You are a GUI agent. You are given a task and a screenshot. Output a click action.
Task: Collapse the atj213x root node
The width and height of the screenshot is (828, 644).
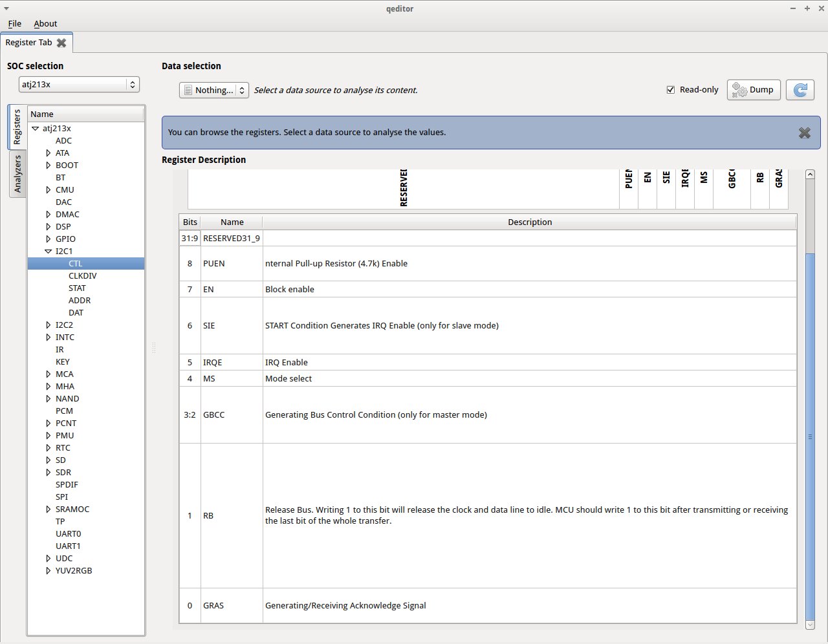tap(36, 129)
